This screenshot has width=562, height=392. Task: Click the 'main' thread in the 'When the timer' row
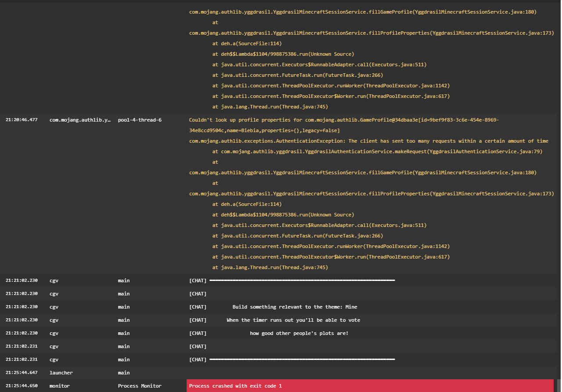click(124, 320)
